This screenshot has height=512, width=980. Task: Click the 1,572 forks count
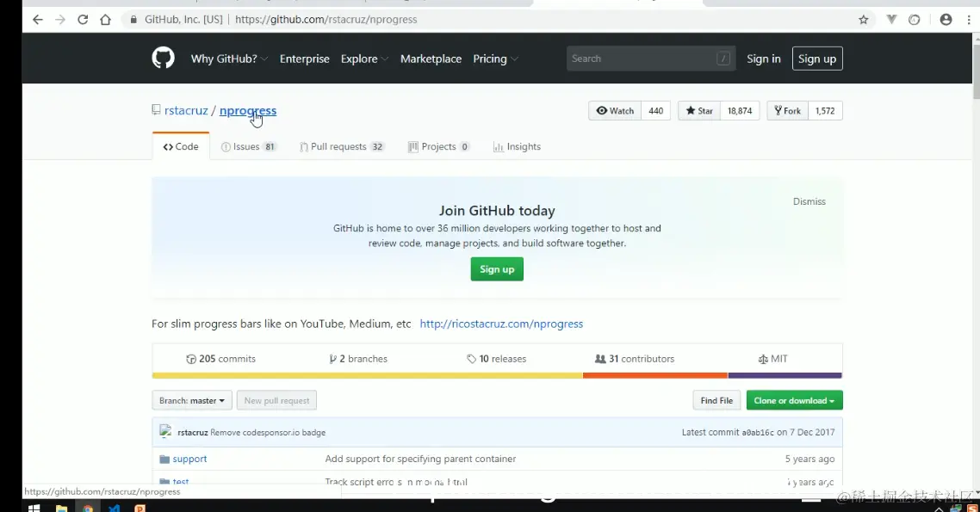[825, 110]
